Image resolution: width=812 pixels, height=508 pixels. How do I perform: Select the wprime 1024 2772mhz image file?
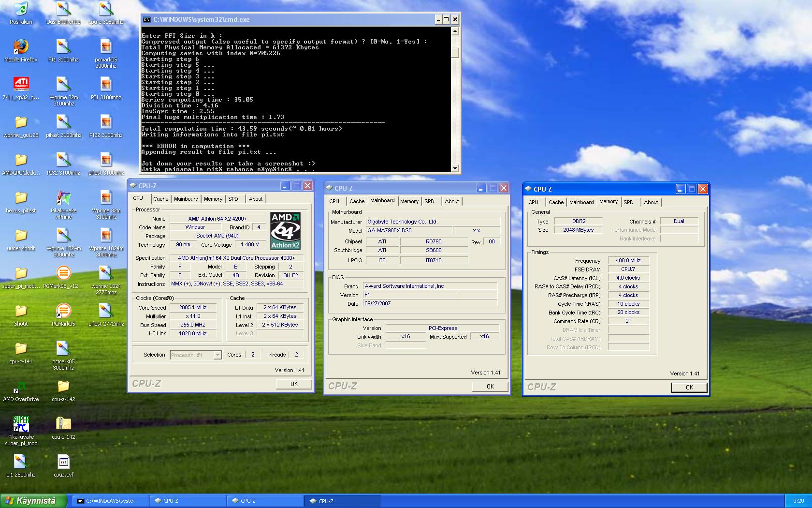coord(106,273)
